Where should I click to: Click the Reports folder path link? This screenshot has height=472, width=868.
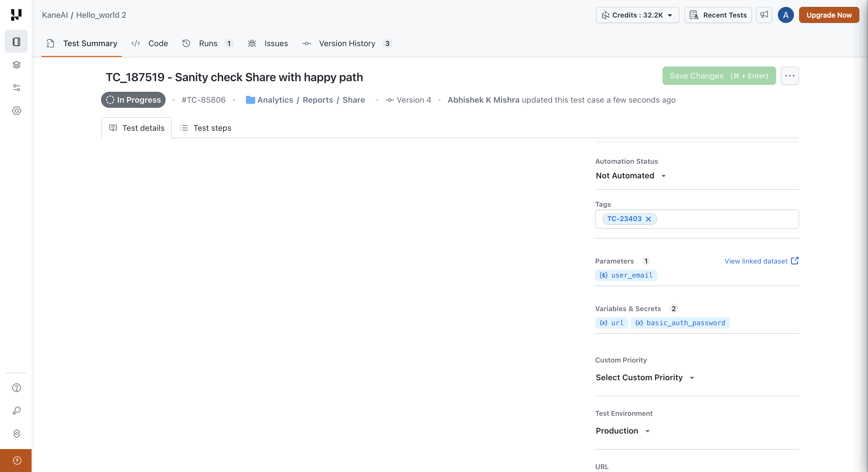tap(318, 100)
